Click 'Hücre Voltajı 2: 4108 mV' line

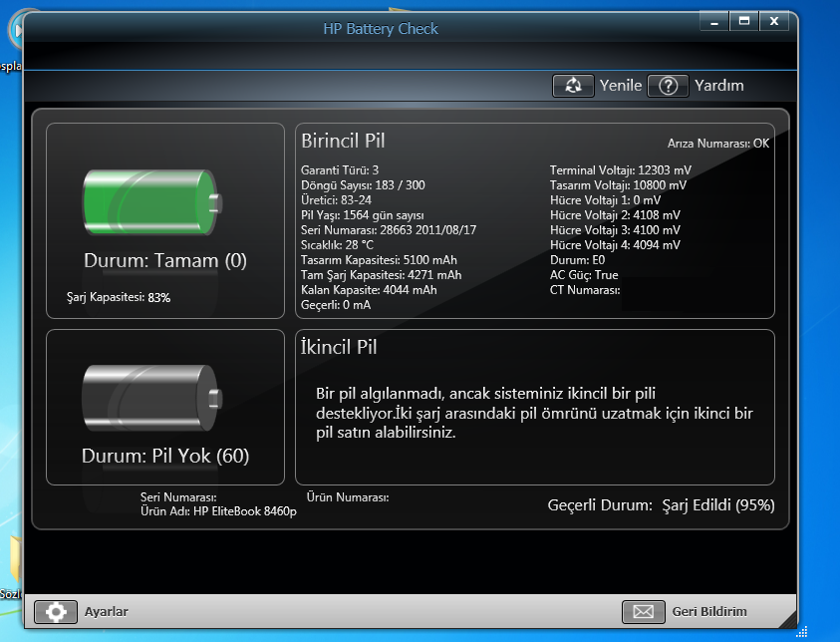pyautogui.click(x=615, y=215)
